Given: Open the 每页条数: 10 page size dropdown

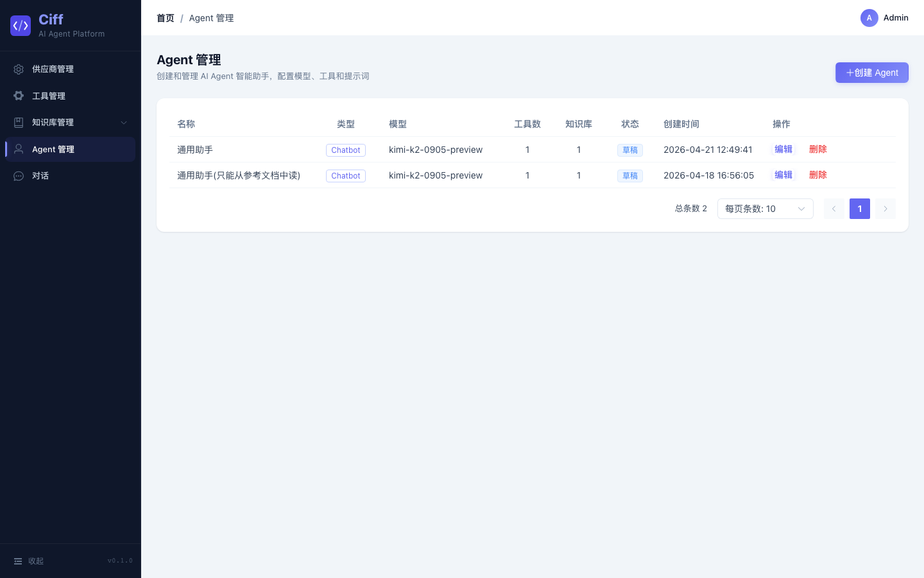Looking at the screenshot, I should coord(766,209).
